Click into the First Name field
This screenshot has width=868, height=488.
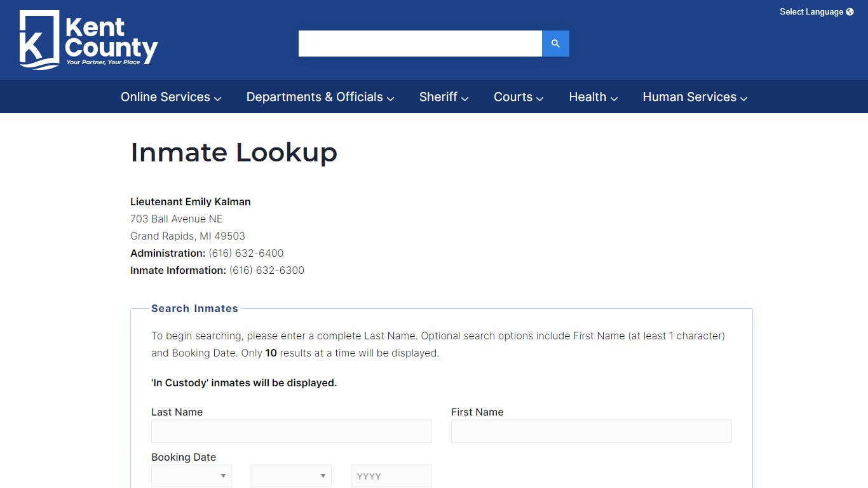[591, 431]
